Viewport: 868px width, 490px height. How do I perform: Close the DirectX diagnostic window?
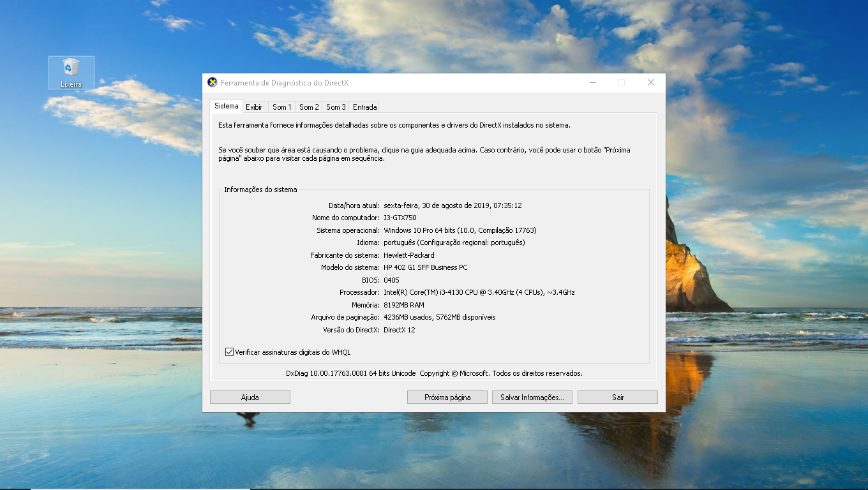pos(651,82)
